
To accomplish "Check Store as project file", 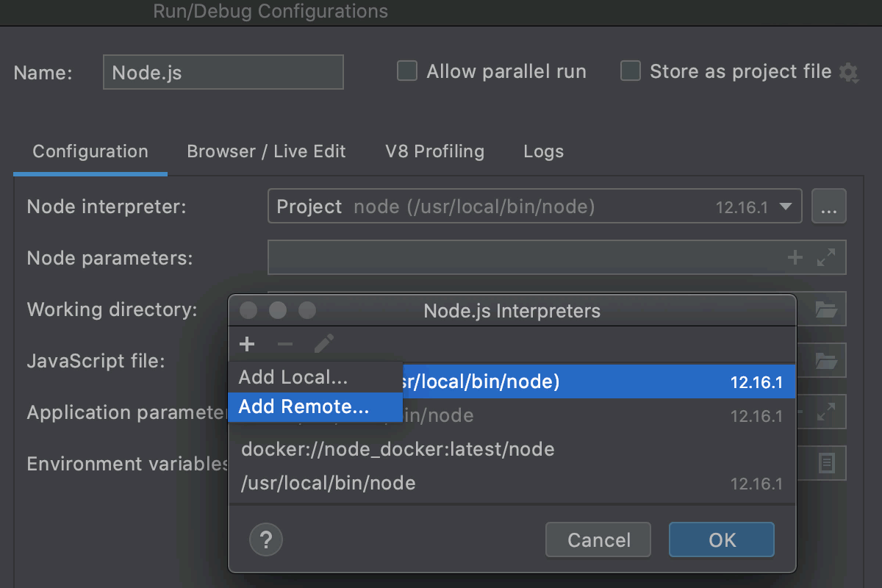I will click(630, 71).
